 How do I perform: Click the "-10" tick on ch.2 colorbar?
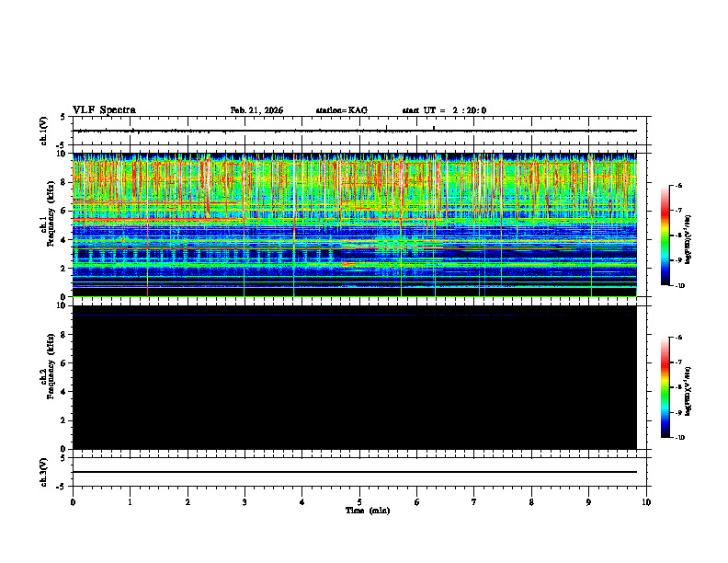coord(679,438)
